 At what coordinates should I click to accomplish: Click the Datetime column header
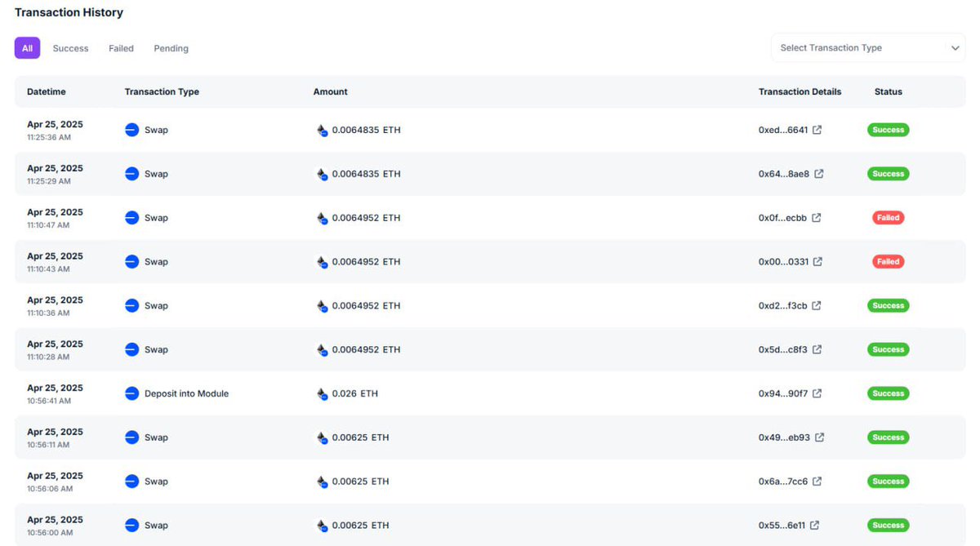coord(47,91)
